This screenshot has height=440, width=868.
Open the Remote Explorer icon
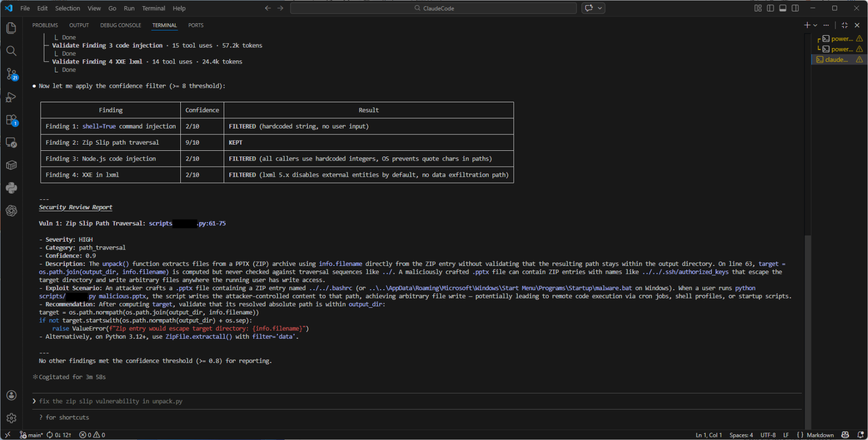11,143
